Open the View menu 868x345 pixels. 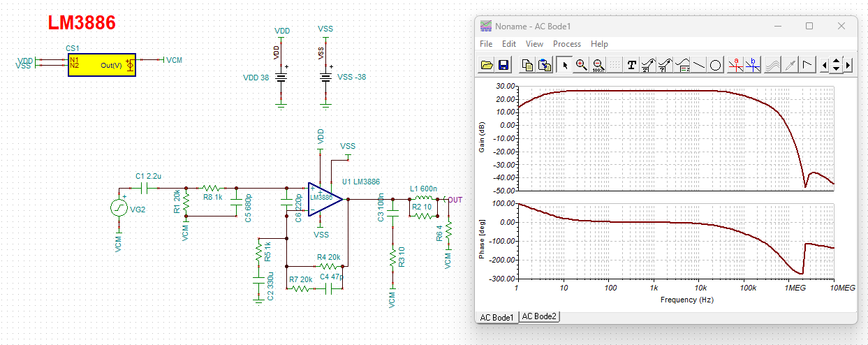534,43
